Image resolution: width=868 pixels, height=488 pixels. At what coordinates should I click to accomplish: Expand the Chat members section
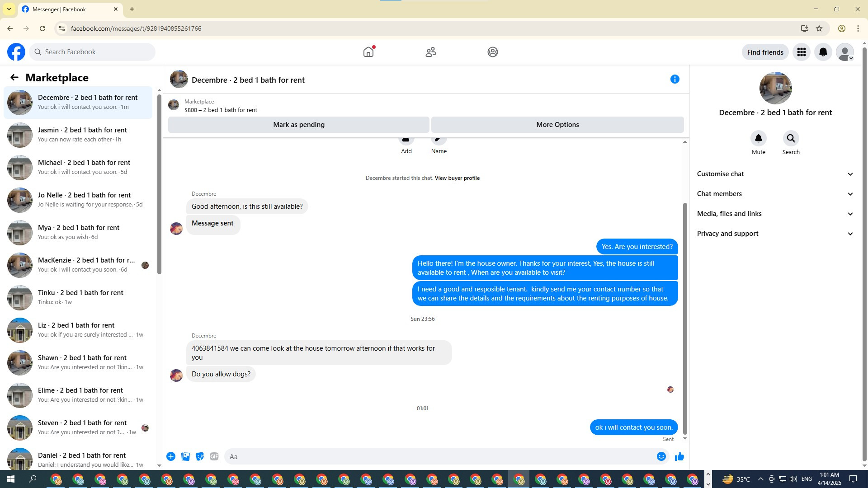tap(775, 194)
